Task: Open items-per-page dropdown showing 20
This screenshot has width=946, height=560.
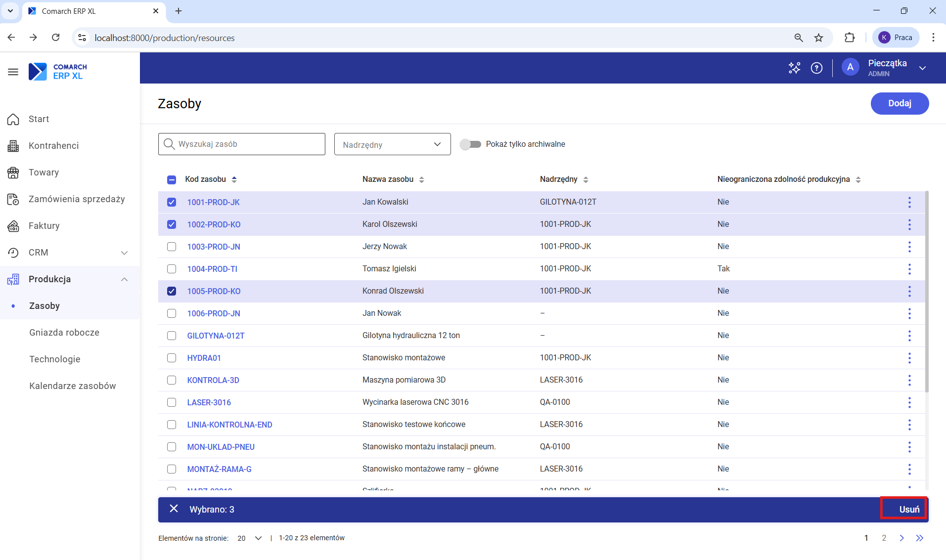Action: 250,538
